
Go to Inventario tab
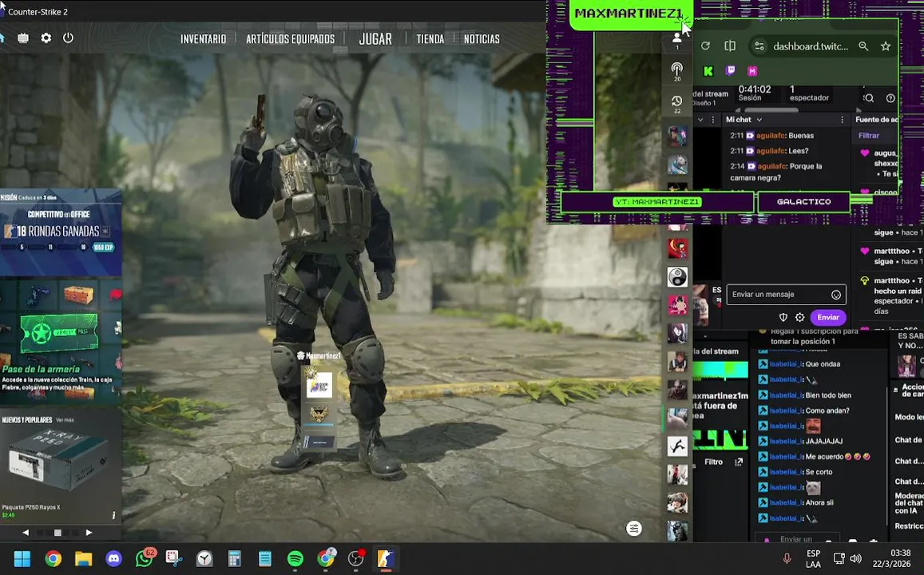point(204,39)
